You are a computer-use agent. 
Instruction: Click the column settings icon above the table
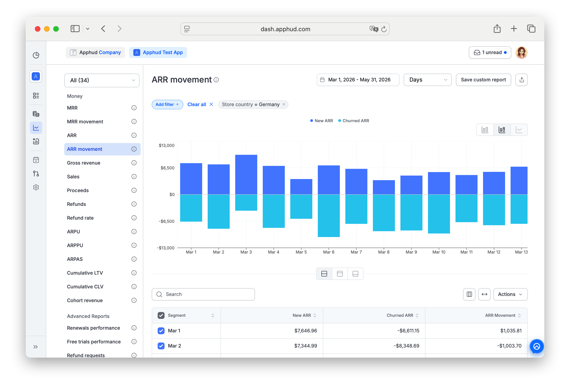469,294
